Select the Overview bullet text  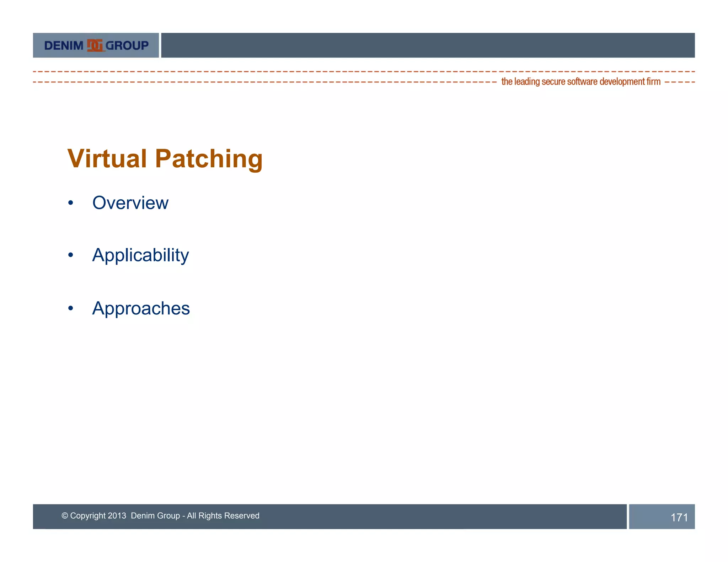point(130,203)
